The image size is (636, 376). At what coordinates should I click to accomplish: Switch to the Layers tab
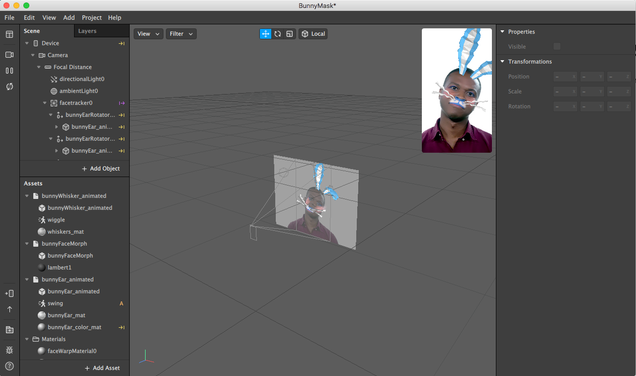tap(87, 31)
